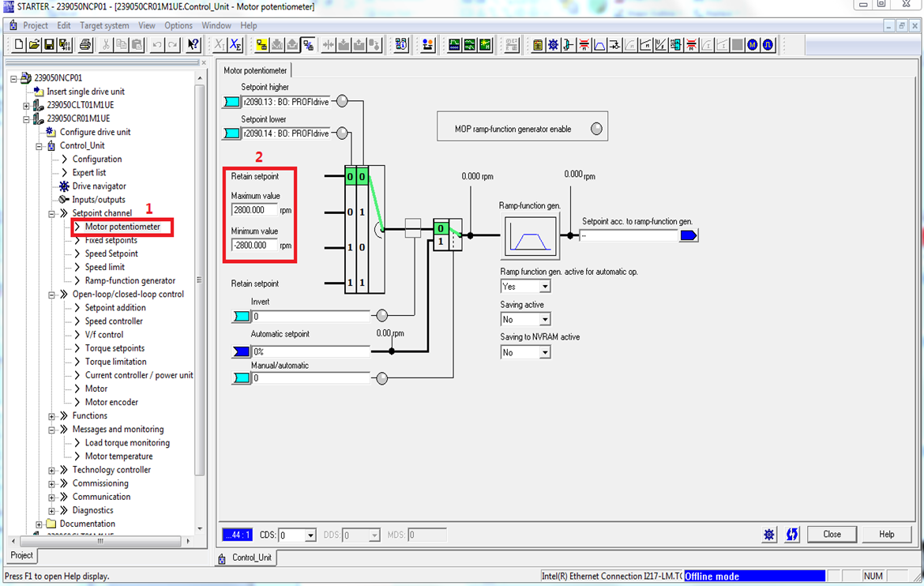Click the Save project toolbar icon
This screenshot has width=924, height=586.
49,45
